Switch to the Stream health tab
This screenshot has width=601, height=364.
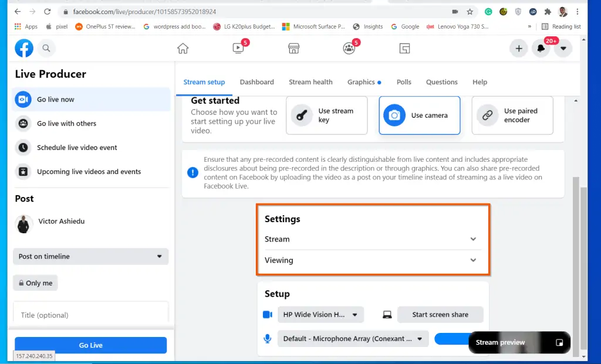[310, 82]
